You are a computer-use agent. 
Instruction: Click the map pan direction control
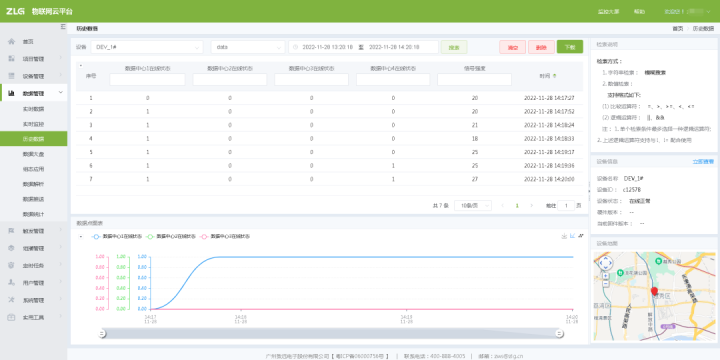click(x=606, y=263)
